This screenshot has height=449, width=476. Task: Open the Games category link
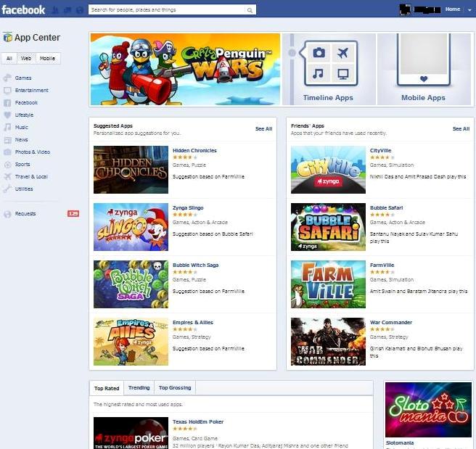pos(23,78)
